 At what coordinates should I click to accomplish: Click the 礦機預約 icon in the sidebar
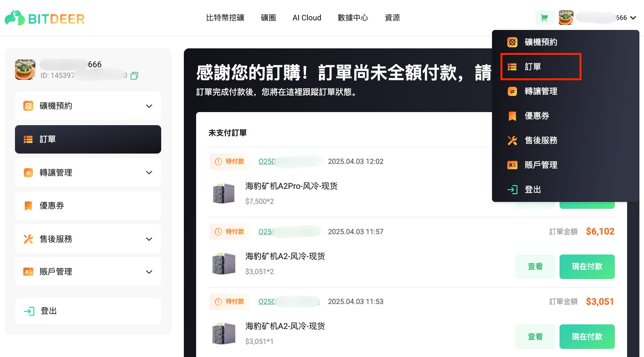coord(28,106)
